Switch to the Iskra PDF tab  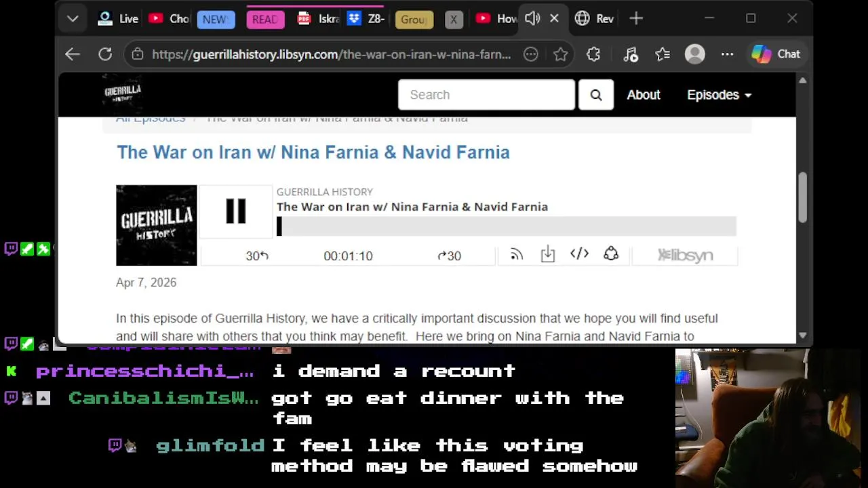(318, 19)
